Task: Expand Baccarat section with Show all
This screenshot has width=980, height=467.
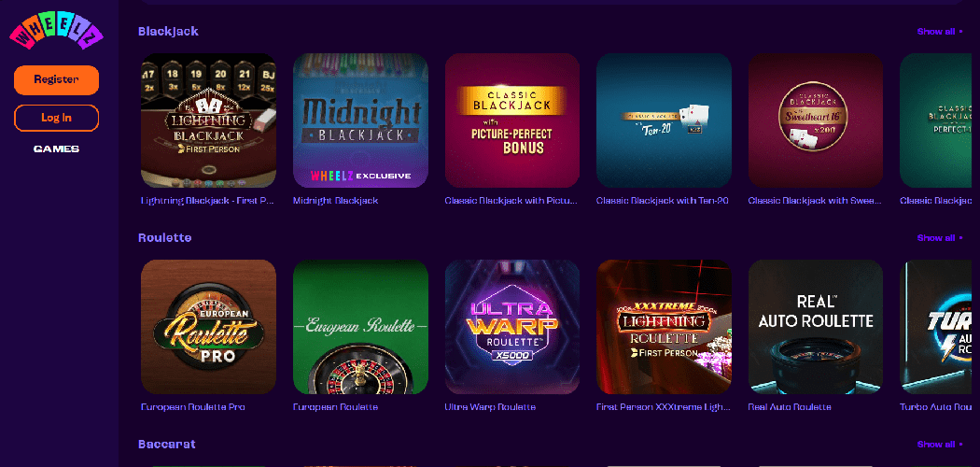Action: pos(939,445)
